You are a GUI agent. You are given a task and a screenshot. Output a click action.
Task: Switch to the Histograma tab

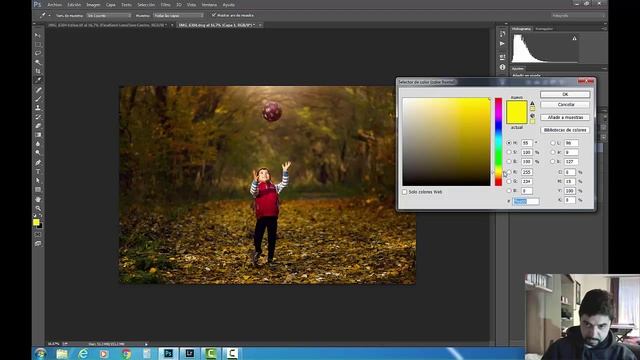pyautogui.click(x=521, y=29)
